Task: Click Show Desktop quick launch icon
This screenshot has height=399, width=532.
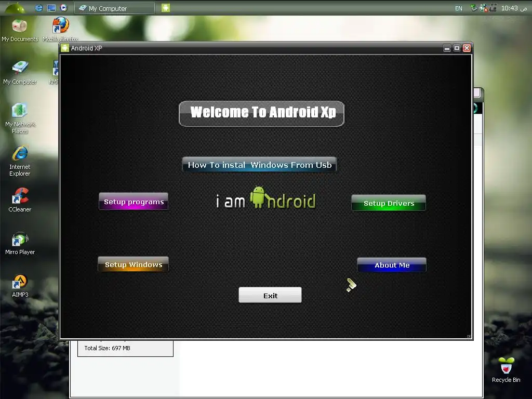Action: (x=51, y=8)
